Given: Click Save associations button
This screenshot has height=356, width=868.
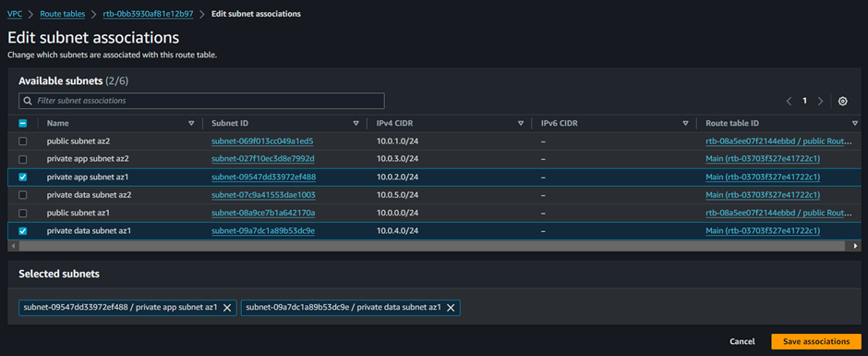Looking at the screenshot, I should tap(816, 341).
